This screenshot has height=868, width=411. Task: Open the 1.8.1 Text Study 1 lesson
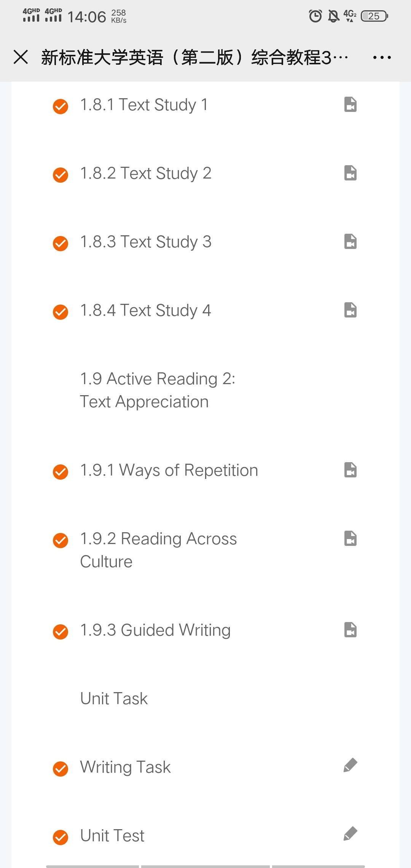pyautogui.click(x=144, y=105)
